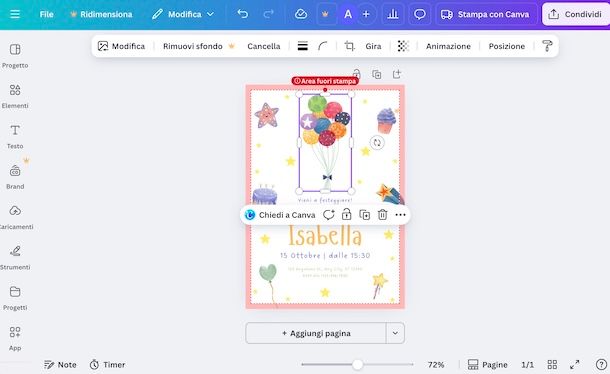Click the Area fuori stampa warning label
This screenshot has height=374, width=610.
(325, 81)
